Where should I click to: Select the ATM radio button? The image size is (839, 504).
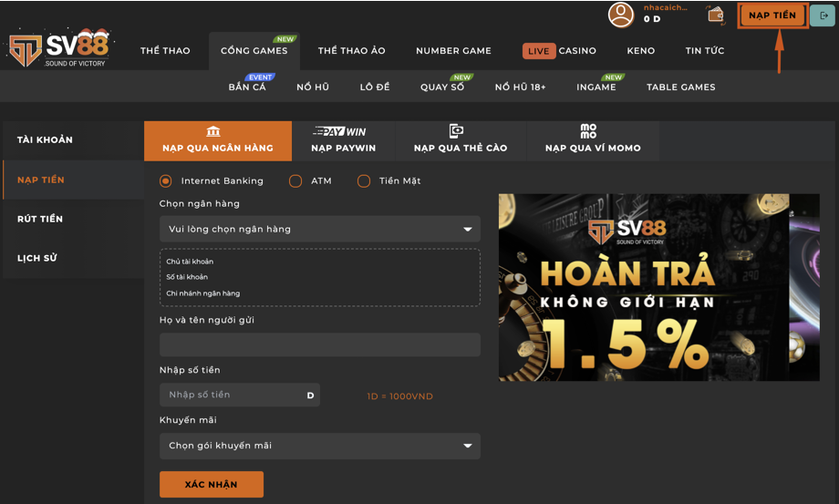point(295,181)
